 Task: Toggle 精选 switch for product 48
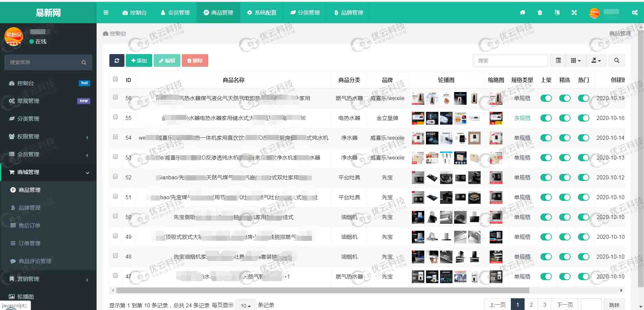click(565, 257)
